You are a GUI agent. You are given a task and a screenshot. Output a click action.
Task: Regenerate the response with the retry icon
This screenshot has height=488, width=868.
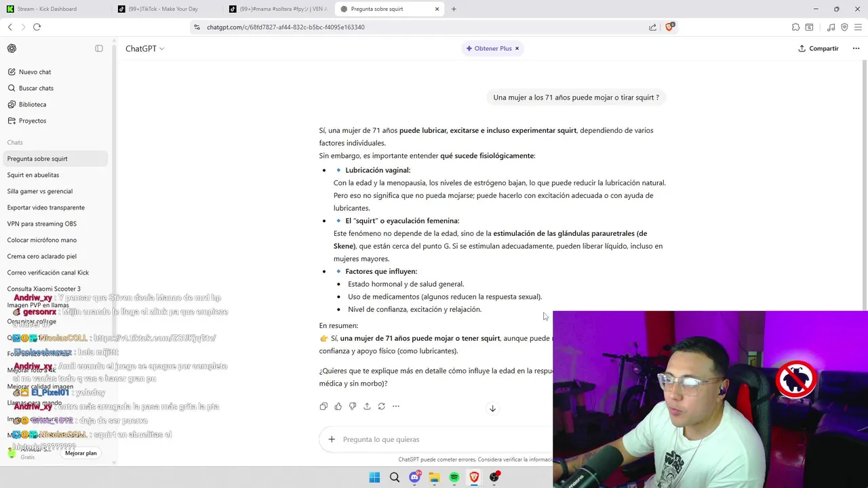[381, 406]
